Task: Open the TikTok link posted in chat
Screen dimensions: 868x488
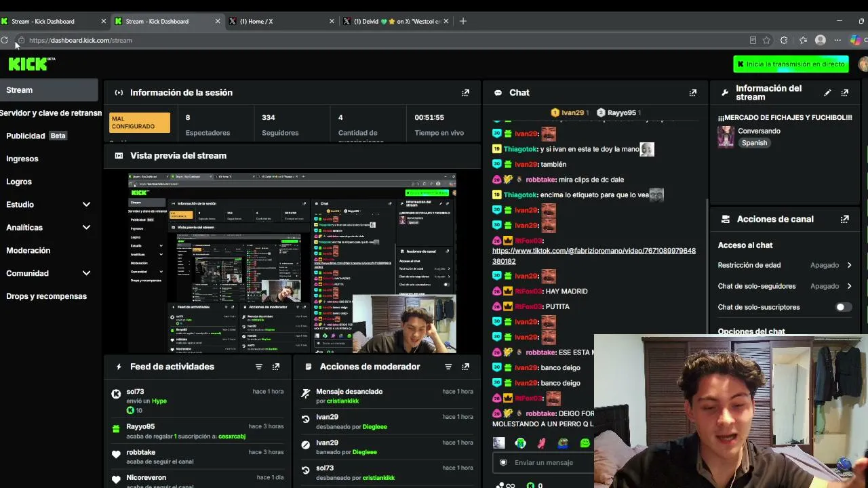Action: coord(594,256)
